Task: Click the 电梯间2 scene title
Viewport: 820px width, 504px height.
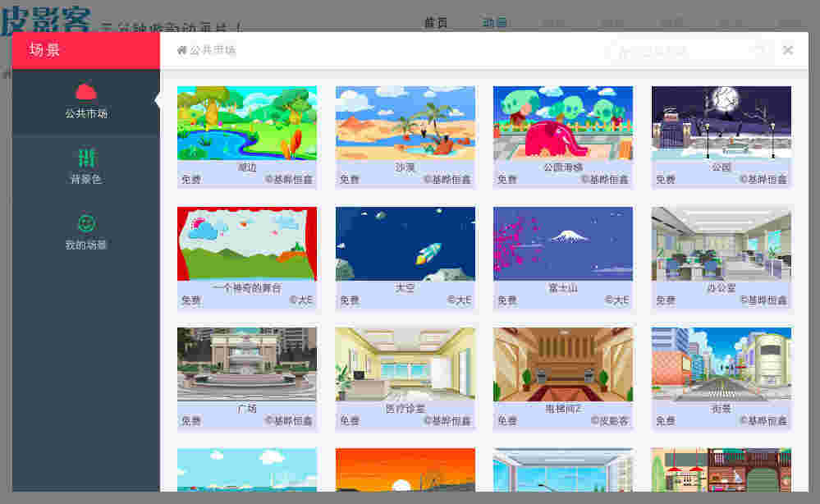Action: (563, 409)
